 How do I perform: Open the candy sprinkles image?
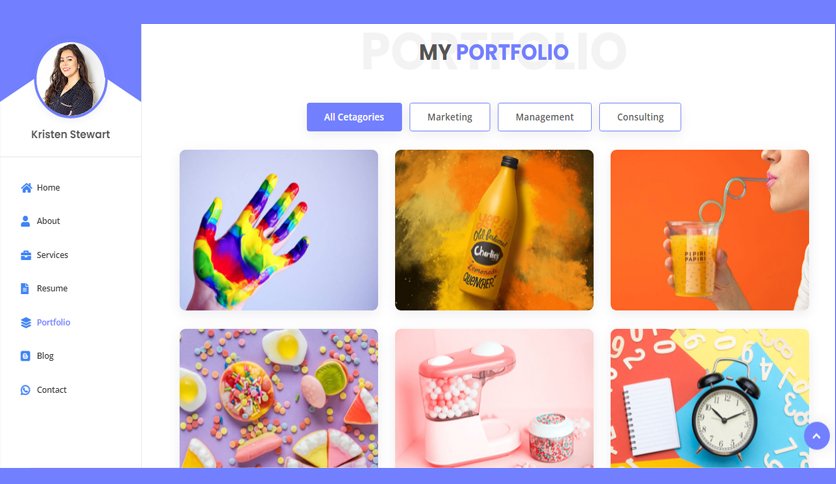pyautogui.click(x=279, y=398)
